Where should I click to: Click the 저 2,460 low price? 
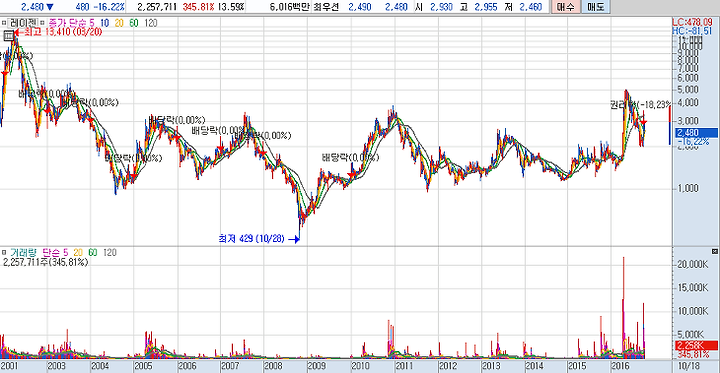coord(523,7)
